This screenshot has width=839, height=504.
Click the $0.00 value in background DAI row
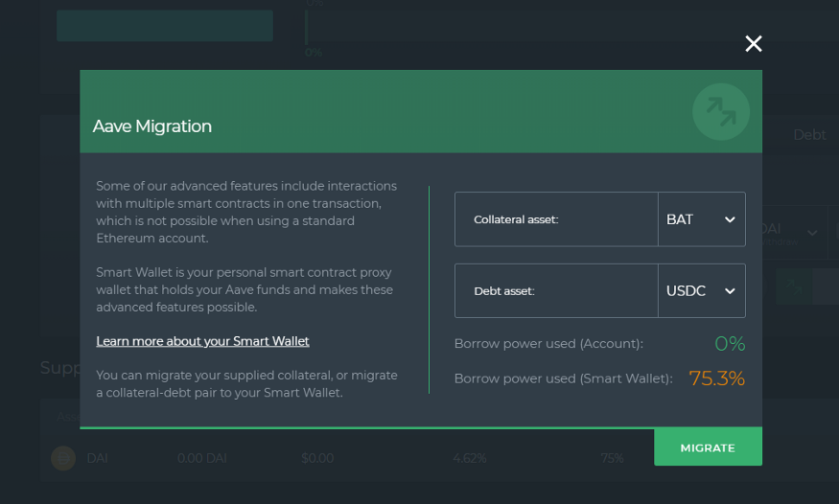(x=317, y=458)
